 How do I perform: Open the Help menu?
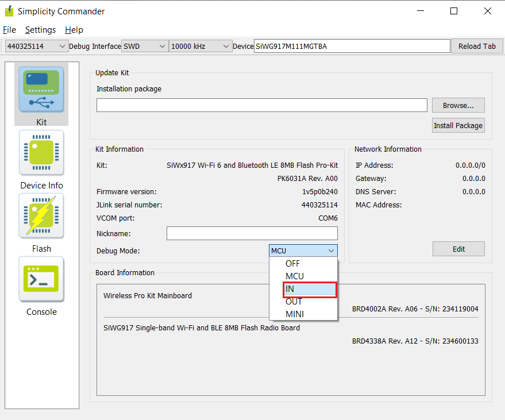pyautogui.click(x=74, y=30)
